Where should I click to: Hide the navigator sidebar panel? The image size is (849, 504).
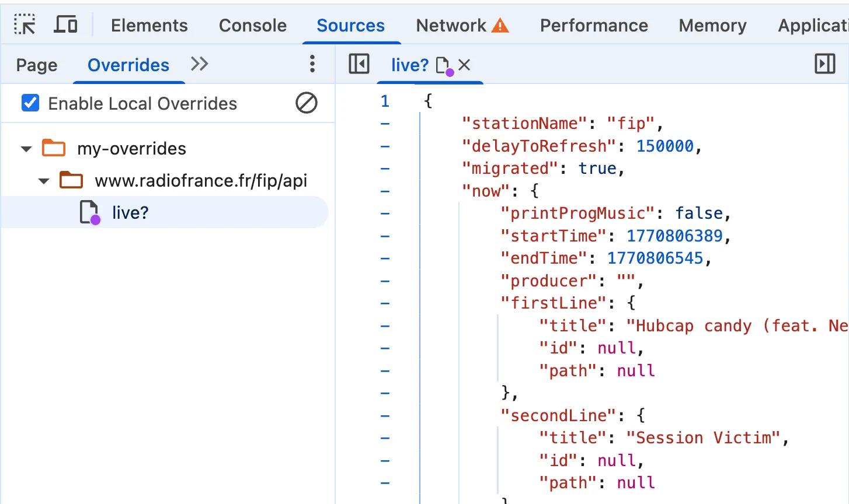[359, 64]
